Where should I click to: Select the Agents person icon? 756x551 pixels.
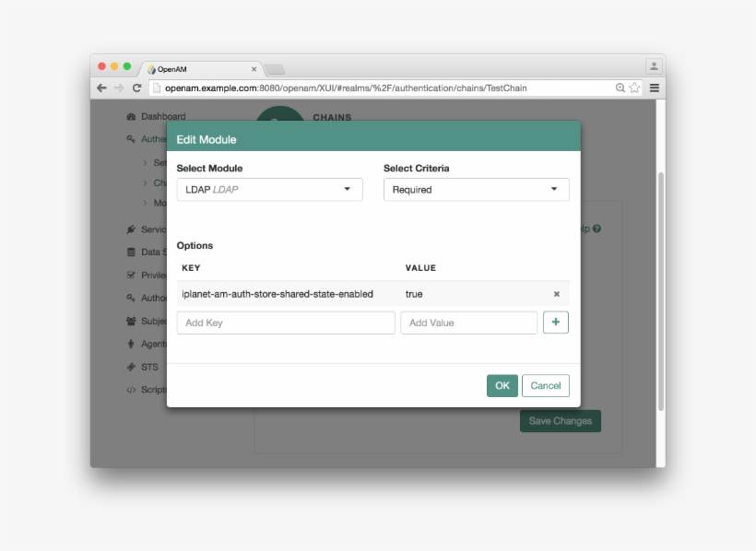130,344
